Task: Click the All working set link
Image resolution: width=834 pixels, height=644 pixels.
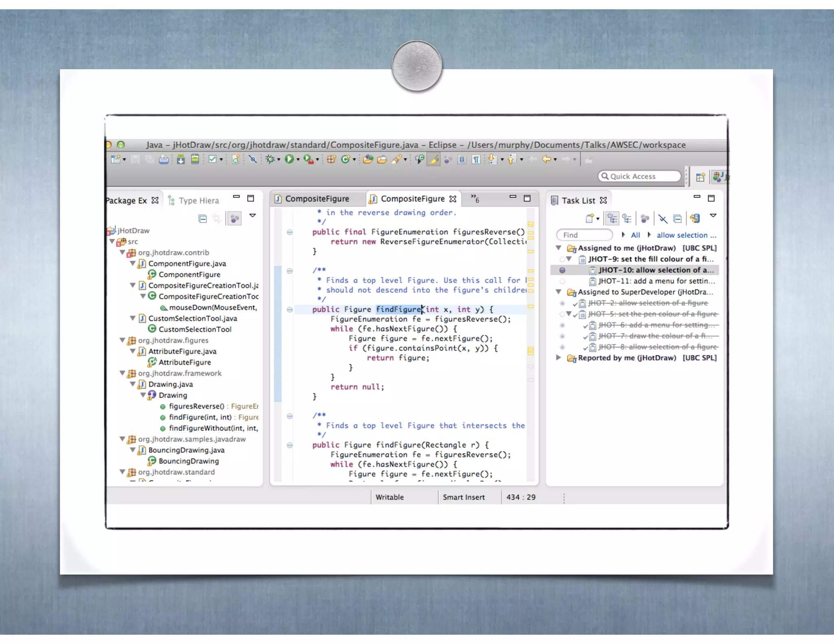Action: [635, 235]
